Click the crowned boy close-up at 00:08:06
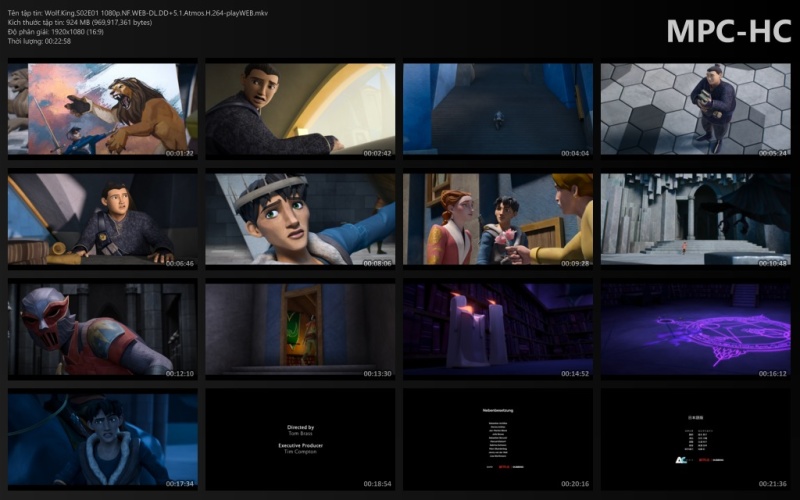The height and width of the screenshot is (500, 800). [300, 219]
